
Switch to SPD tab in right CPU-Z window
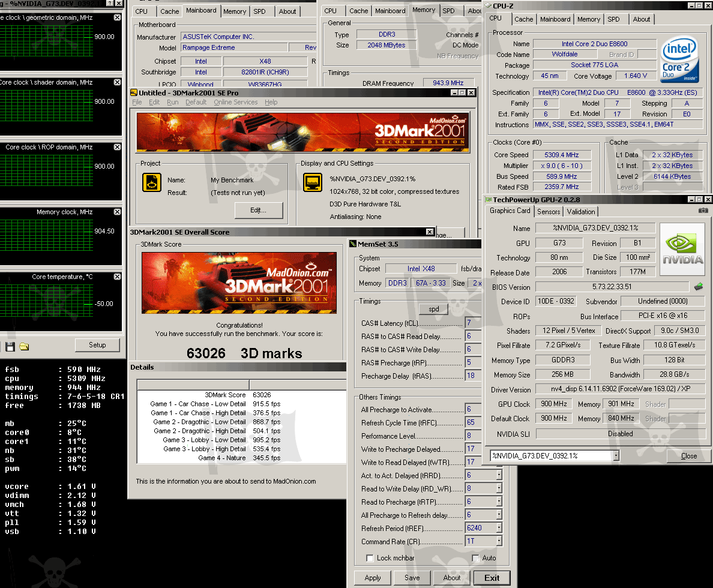(x=613, y=19)
